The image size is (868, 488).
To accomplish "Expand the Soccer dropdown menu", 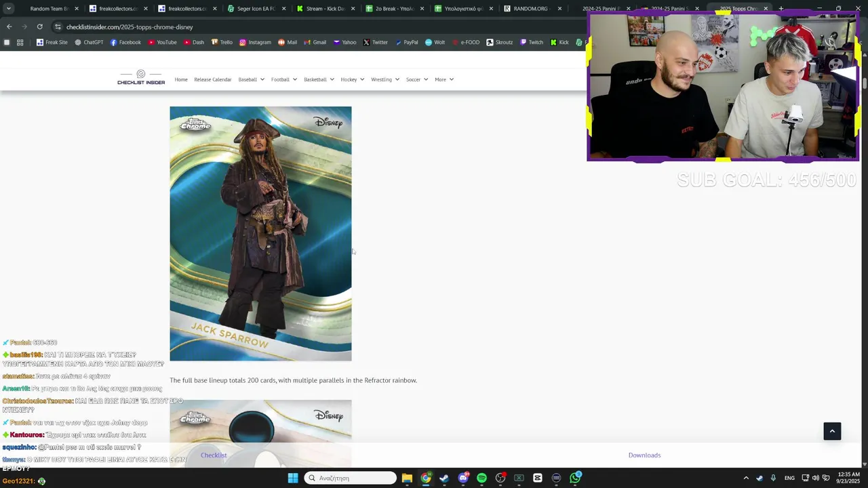I will (x=417, y=79).
